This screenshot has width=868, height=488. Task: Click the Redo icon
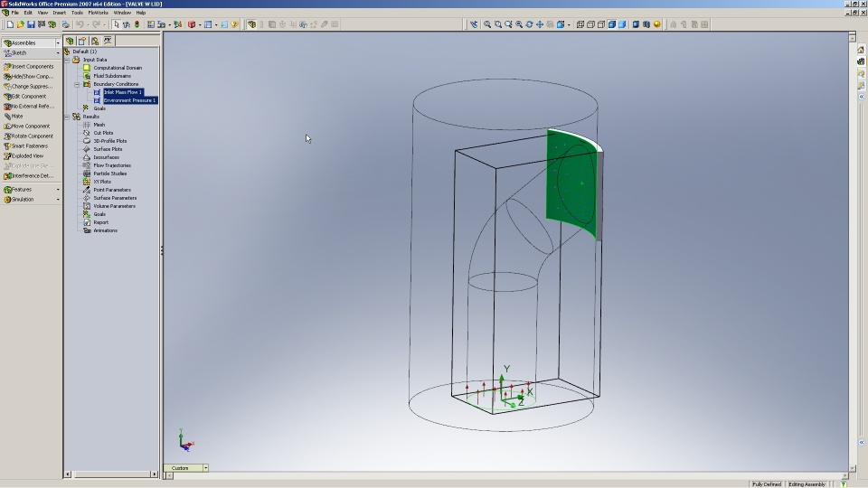[97, 24]
